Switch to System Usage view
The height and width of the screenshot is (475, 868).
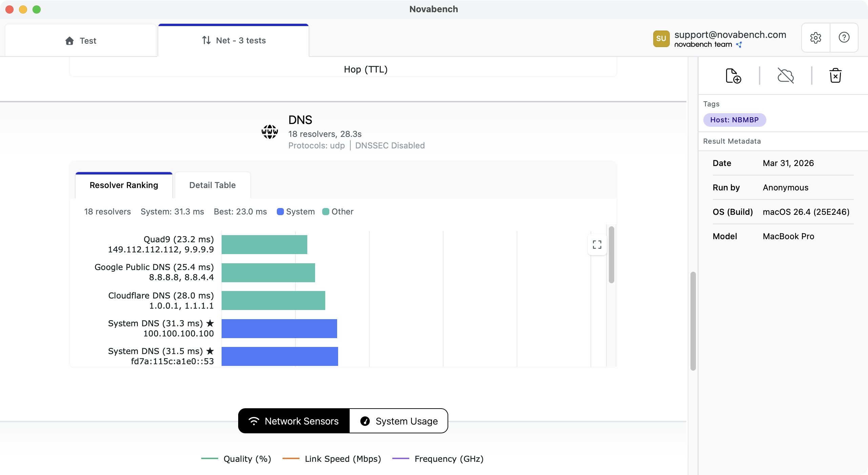pos(398,421)
